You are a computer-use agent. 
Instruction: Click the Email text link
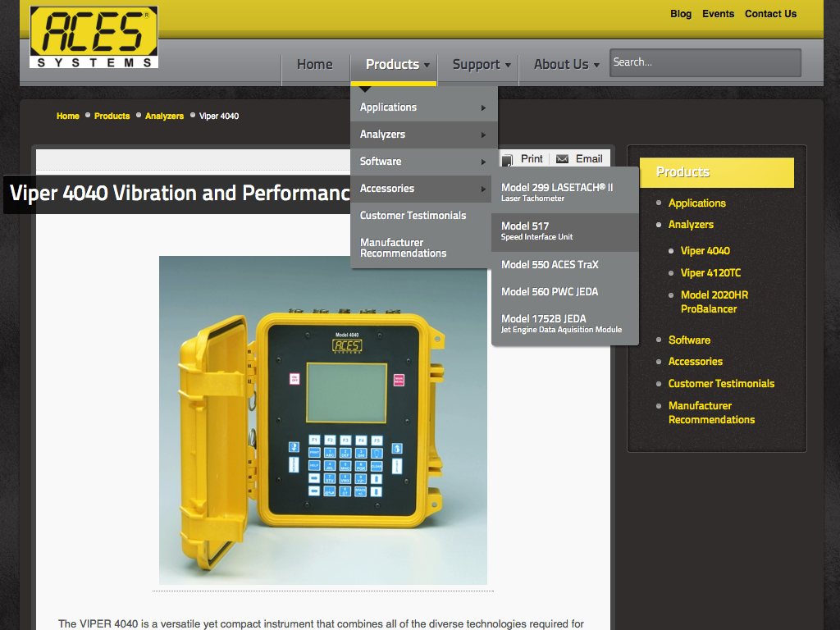589,159
